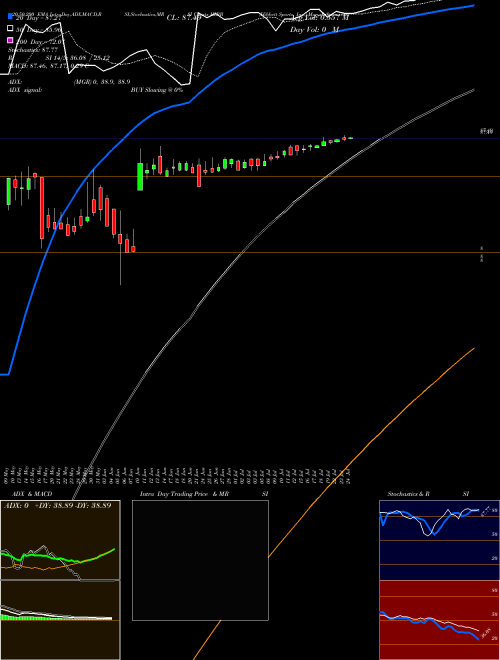Click the empty Intra Day Trading Price chart box

tap(200, 560)
